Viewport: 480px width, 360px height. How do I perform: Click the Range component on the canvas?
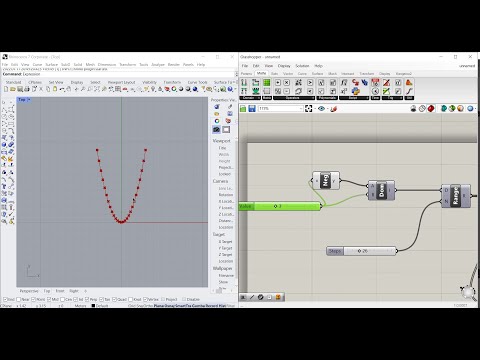[x=456, y=196]
